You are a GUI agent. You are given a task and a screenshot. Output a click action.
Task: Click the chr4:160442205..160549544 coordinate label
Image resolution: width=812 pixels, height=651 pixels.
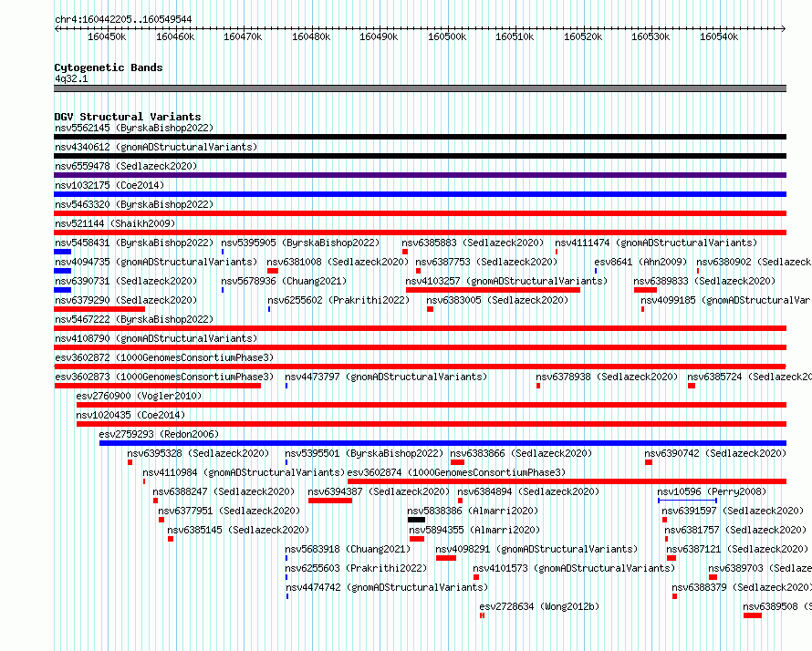coord(123,19)
